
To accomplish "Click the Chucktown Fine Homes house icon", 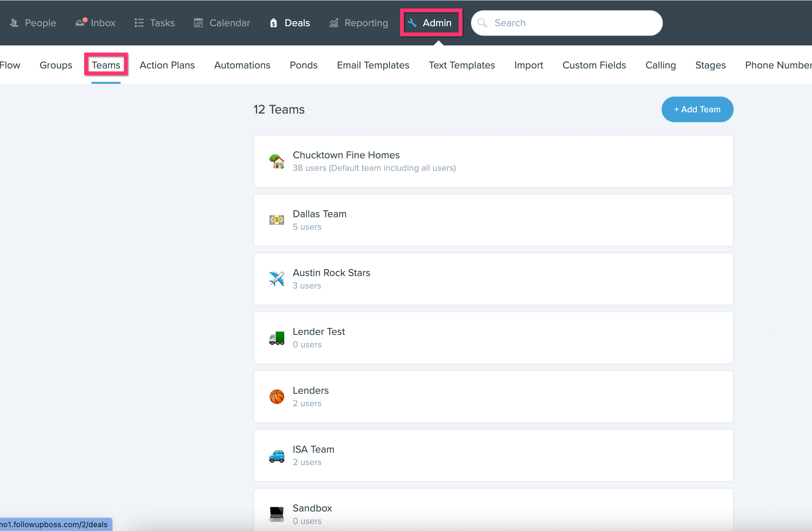I will tap(277, 161).
